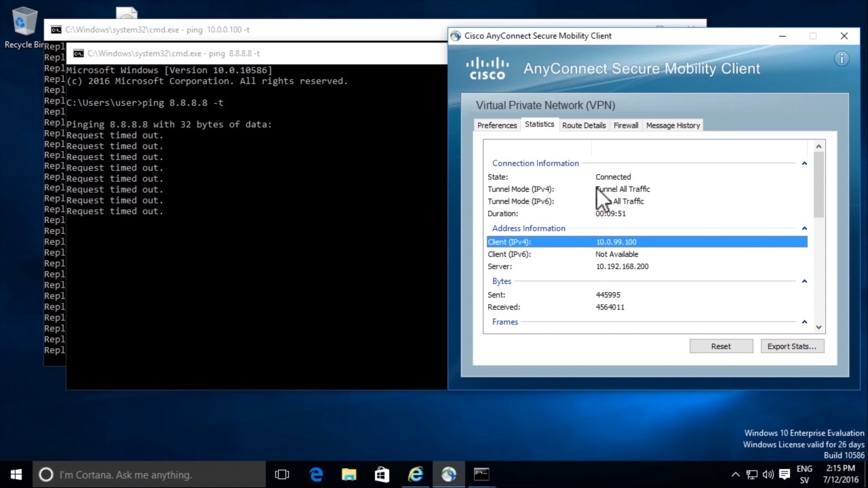Click the statistics list scrollbar thumb
Screen dimensions: 868x488
point(818,184)
